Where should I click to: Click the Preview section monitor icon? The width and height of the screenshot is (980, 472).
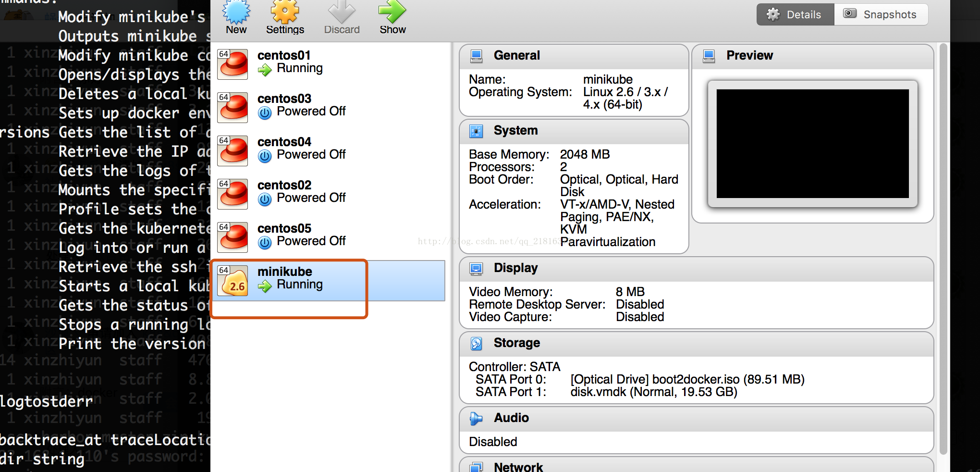(709, 56)
